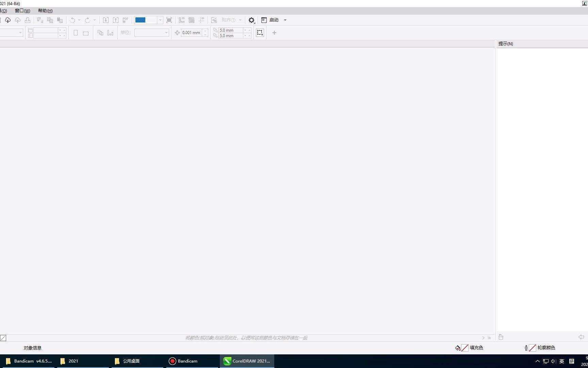Click the 0.001 mm nudge field

[192, 33]
